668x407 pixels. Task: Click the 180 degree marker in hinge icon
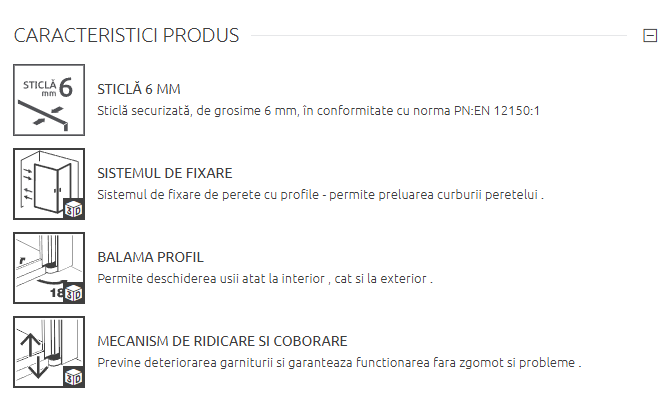[x=56, y=293]
